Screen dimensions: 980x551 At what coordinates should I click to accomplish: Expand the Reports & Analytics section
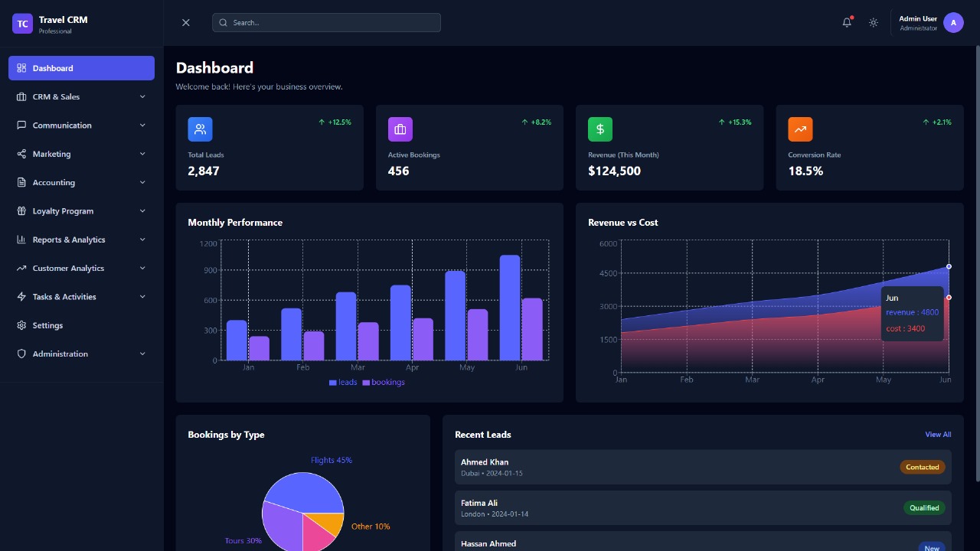pos(80,240)
